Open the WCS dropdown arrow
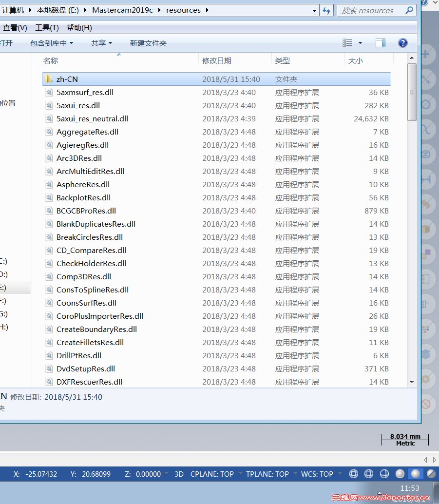The width and height of the screenshot is (439, 504). tap(340, 473)
